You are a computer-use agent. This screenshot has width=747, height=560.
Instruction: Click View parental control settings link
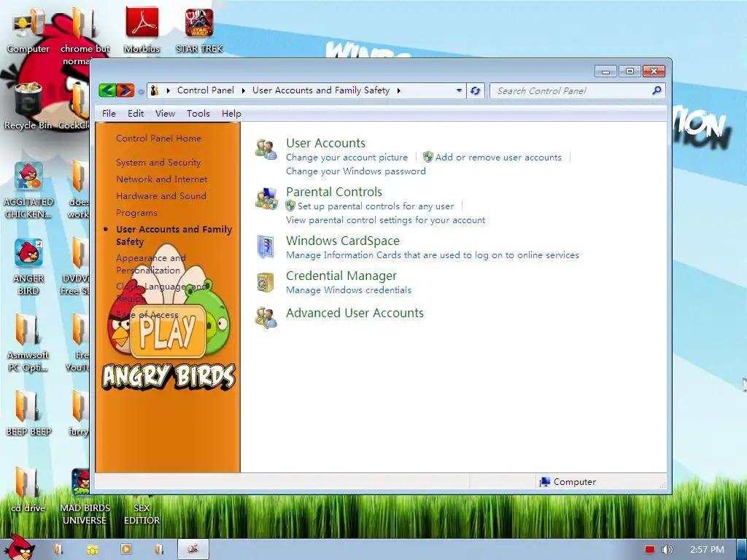(385, 220)
